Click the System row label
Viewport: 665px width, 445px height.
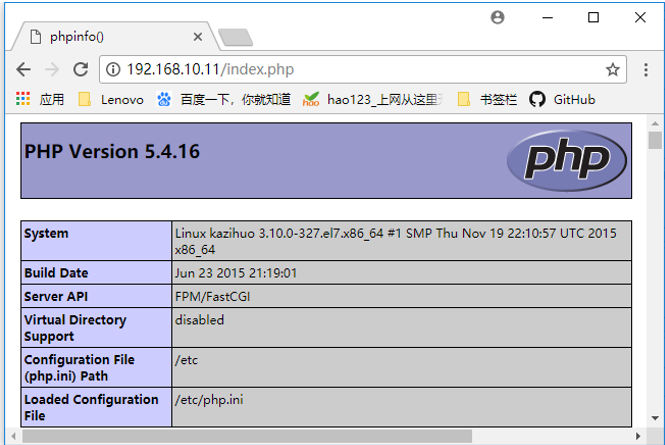[46, 234]
